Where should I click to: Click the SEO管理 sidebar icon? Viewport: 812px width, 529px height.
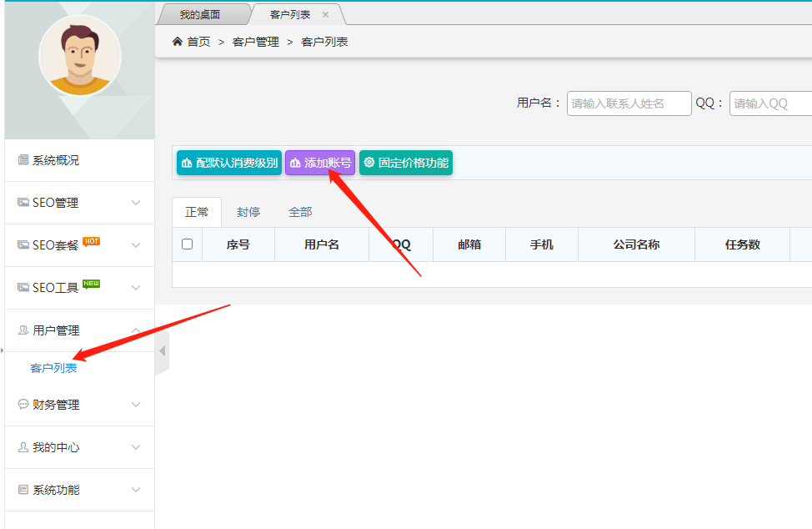click(23, 203)
